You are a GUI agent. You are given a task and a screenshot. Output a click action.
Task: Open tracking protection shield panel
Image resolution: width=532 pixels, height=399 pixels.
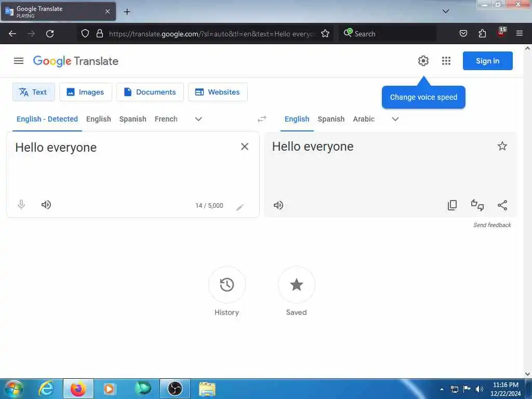(85, 33)
